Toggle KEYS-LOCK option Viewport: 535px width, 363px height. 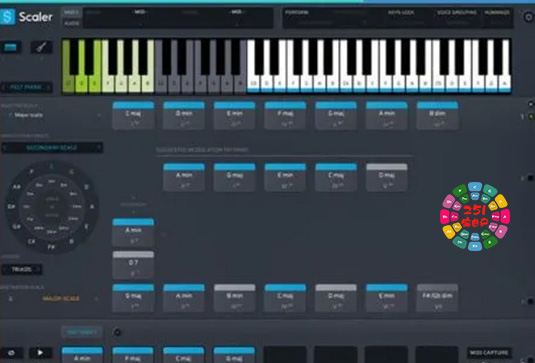(x=401, y=13)
